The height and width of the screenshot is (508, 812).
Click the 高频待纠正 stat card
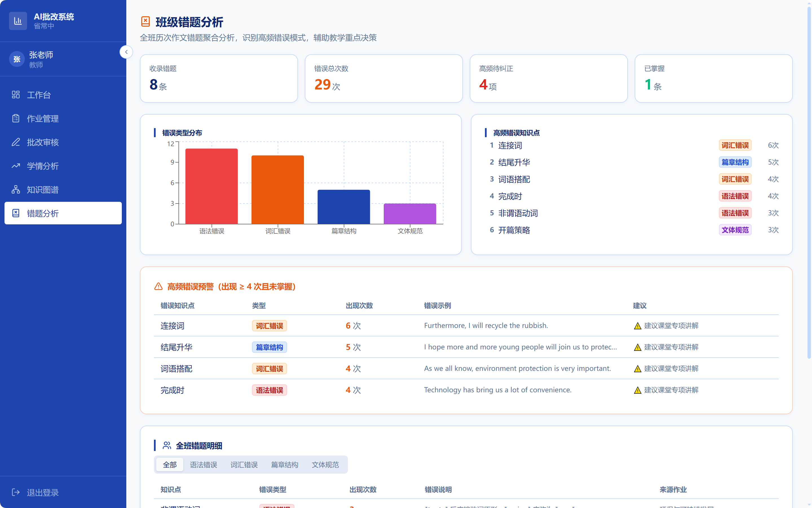point(549,79)
